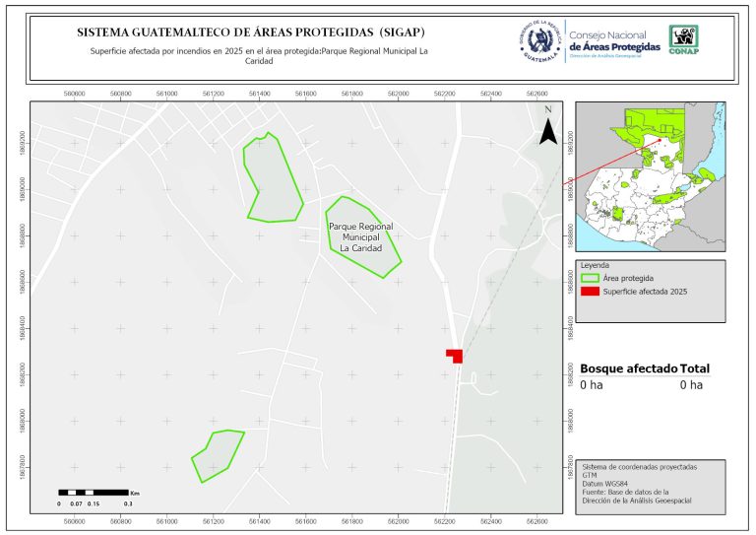Click the 'Parque Regional Municipal La Caridad' map label
The image size is (756, 535).
360,237
